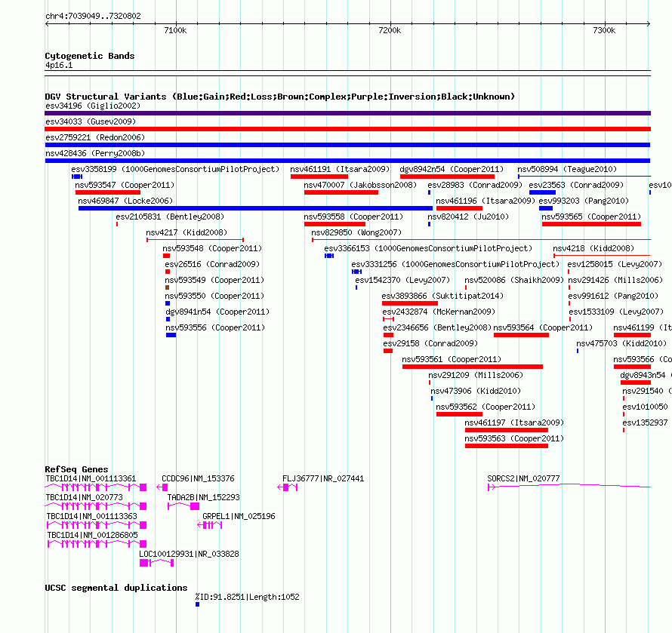Open nsv593558 (Cooper2011) variant
Viewport: 672px width, 633px height.
pyautogui.click(x=334, y=224)
